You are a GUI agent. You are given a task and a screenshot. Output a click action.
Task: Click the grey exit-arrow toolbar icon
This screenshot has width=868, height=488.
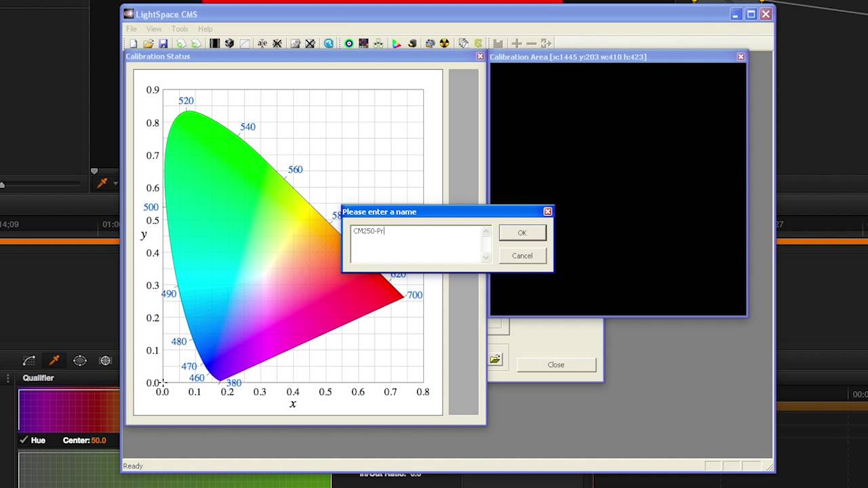(546, 43)
